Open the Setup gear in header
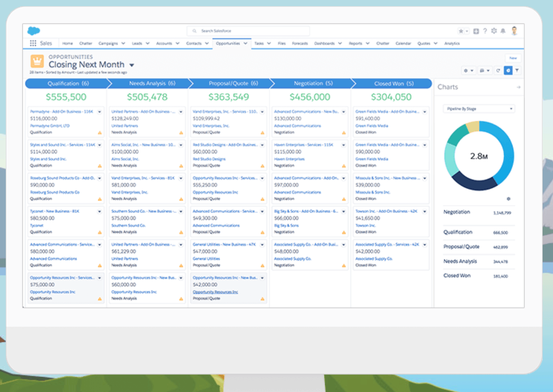 point(494,31)
